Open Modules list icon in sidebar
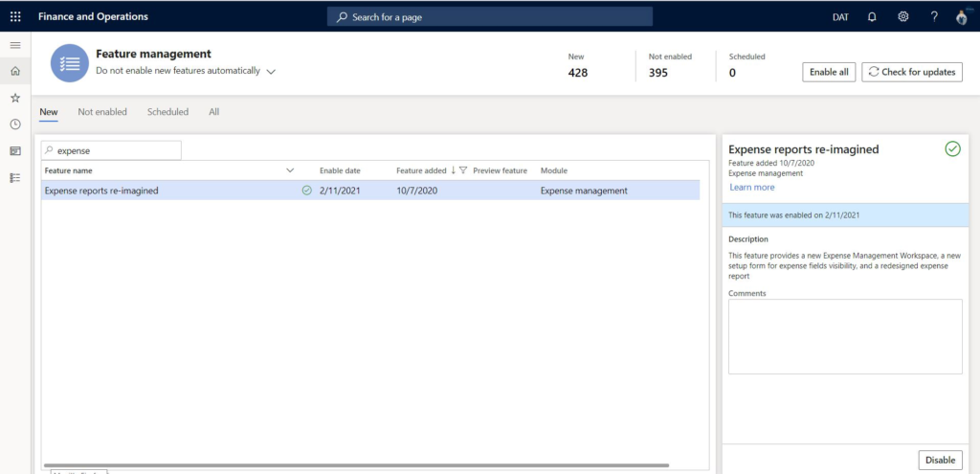The image size is (980, 474). [15, 177]
